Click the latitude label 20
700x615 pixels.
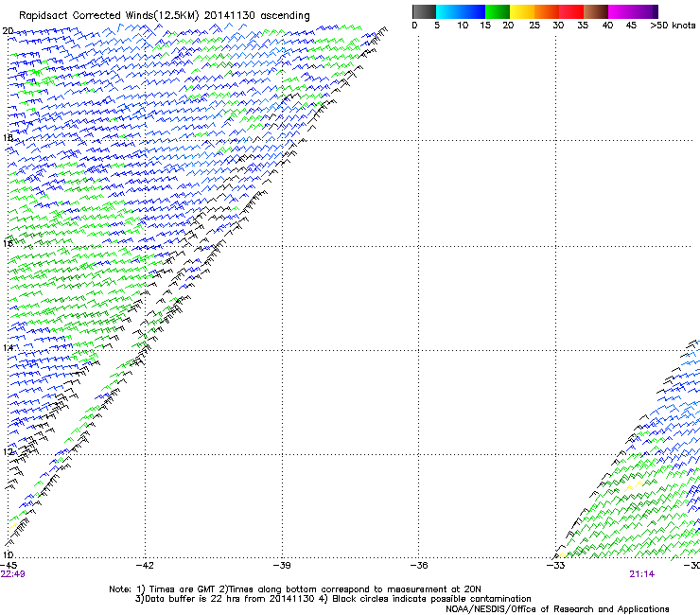click(8, 31)
